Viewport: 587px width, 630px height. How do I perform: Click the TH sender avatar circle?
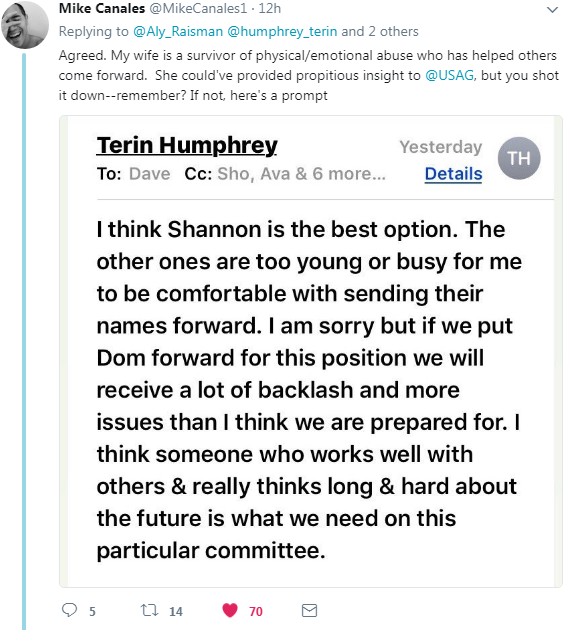click(x=519, y=158)
